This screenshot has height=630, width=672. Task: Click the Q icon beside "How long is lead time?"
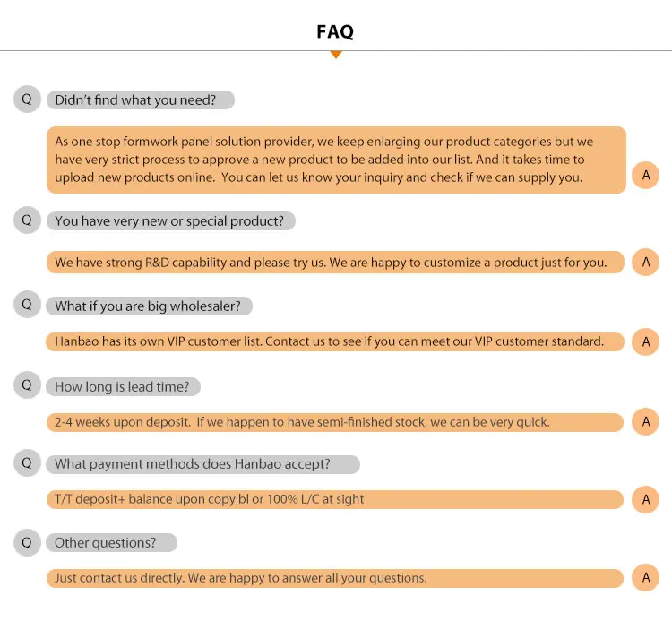(x=27, y=385)
